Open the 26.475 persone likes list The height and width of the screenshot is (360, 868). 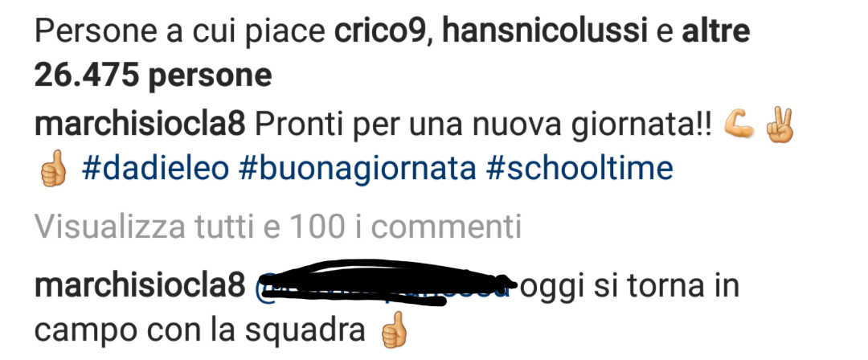[x=154, y=76]
